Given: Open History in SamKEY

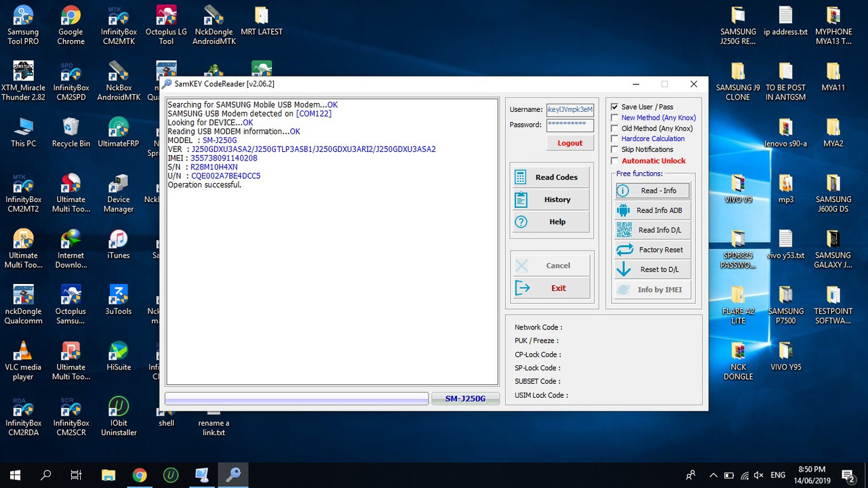Looking at the screenshot, I should click(551, 199).
